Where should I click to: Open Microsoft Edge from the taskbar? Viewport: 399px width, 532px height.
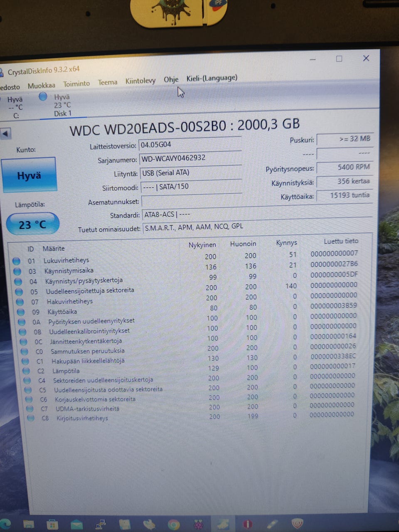click(x=4, y=524)
